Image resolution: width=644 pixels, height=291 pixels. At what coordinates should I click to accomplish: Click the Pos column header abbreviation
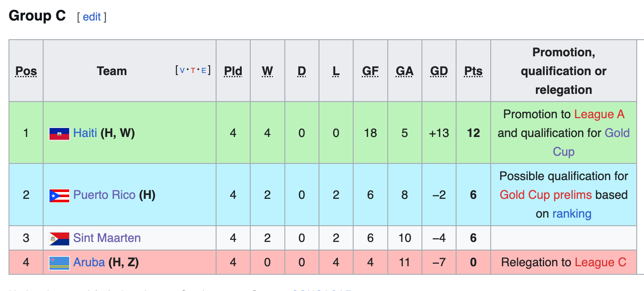pos(26,71)
